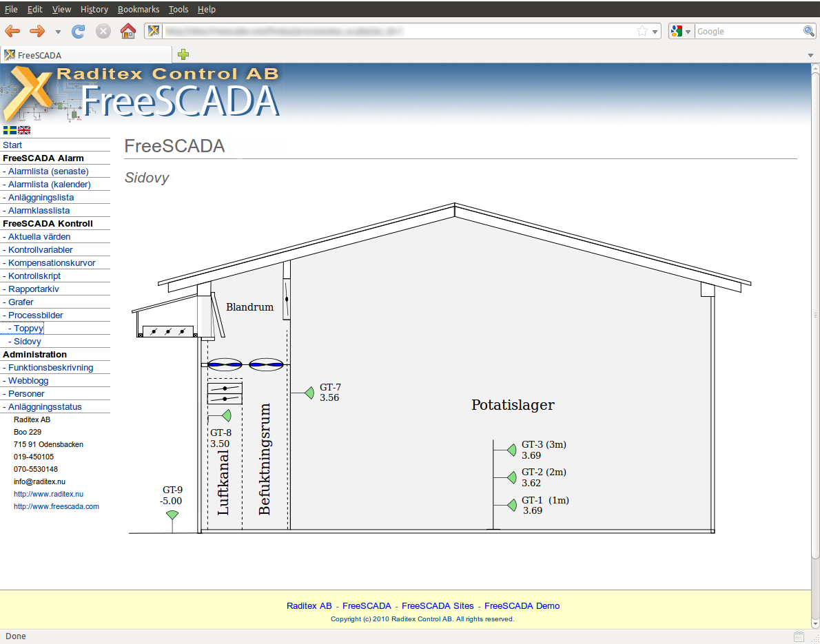
Task: Click the browser Forward arrow
Action: click(37, 32)
